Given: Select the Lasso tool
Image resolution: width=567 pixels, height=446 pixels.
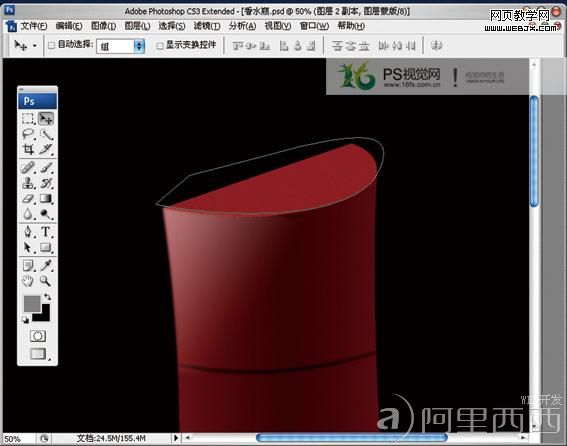Looking at the screenshot, I should [28, 134].
